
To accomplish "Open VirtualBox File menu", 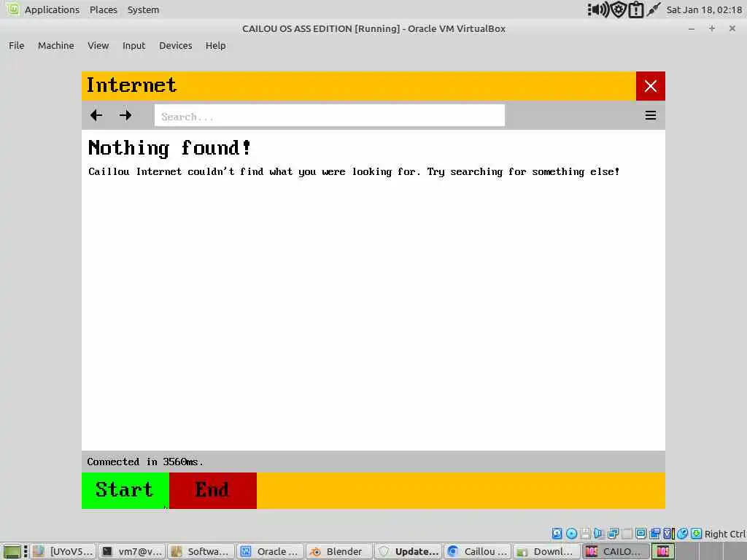I will (x=16, y=46).
